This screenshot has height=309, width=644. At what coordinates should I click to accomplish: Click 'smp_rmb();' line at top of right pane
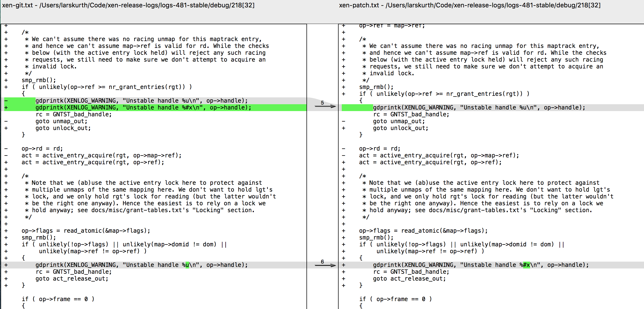click(376, 87)
